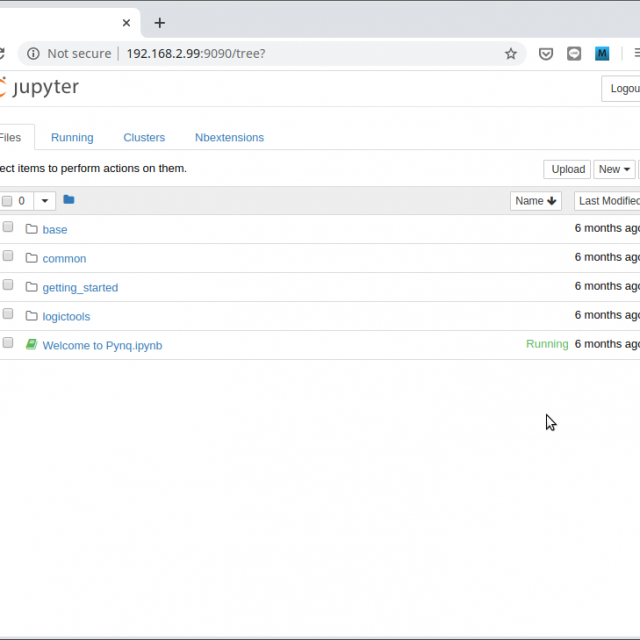The height and width of the screenshot is (640, 640).
Task: Switch to the Clusters tab
Action: (x=144, y=138)
